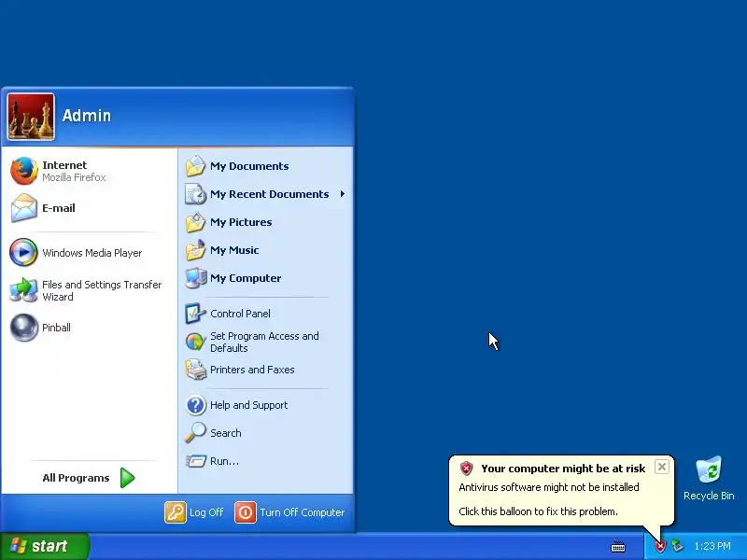Image resolution: width=747 pixels, height=560 pixels.
Task: Open Mozilla Firefox from the Internet entry icon
Action: tap(24, 171)
